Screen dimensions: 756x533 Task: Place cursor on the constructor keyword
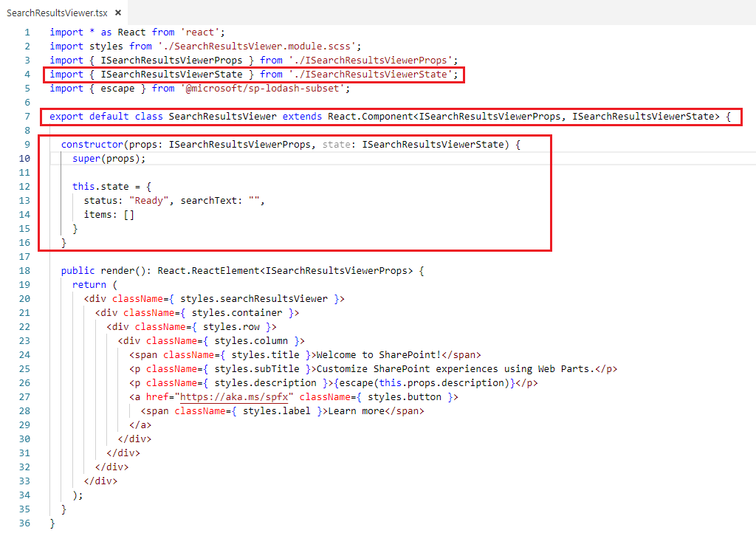pyautogui.click(x=92, y=144)
